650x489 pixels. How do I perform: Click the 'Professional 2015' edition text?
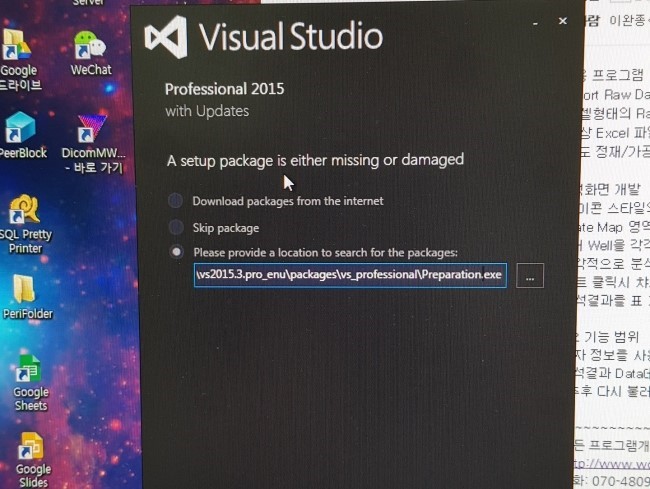tap(225, 89)
